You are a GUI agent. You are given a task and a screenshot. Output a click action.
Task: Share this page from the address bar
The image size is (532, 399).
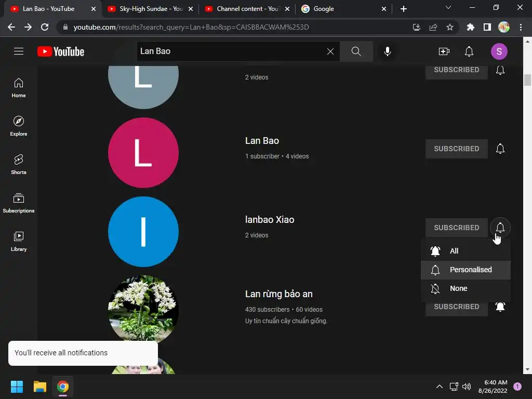tap(433, 27)
